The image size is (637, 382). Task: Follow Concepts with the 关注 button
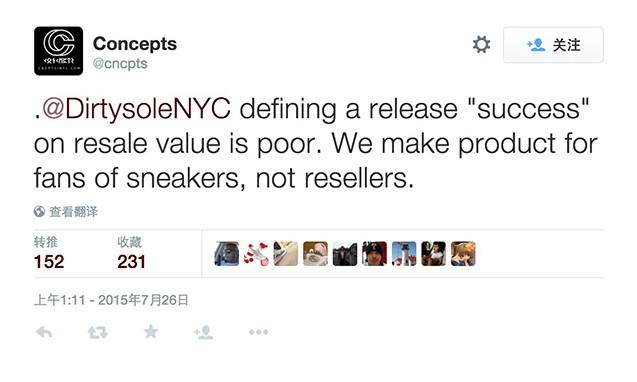coord(553,45)
